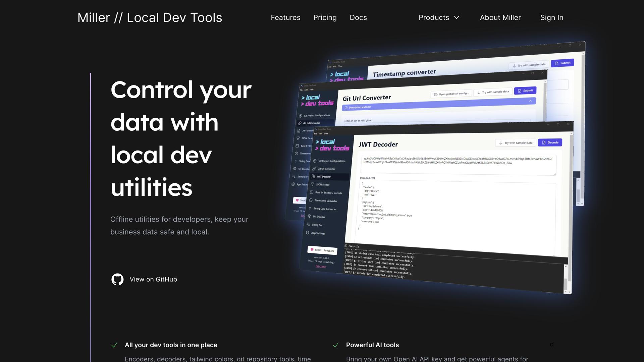
Task: Open the View menu
Action: click(326, 133)
